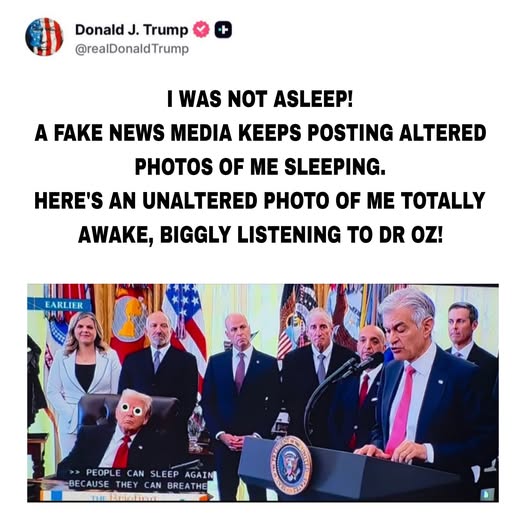Select the "PHOTOS OF ME SLEEPING." text line
This screenshot has height=526, width=526.
point(260,166)
